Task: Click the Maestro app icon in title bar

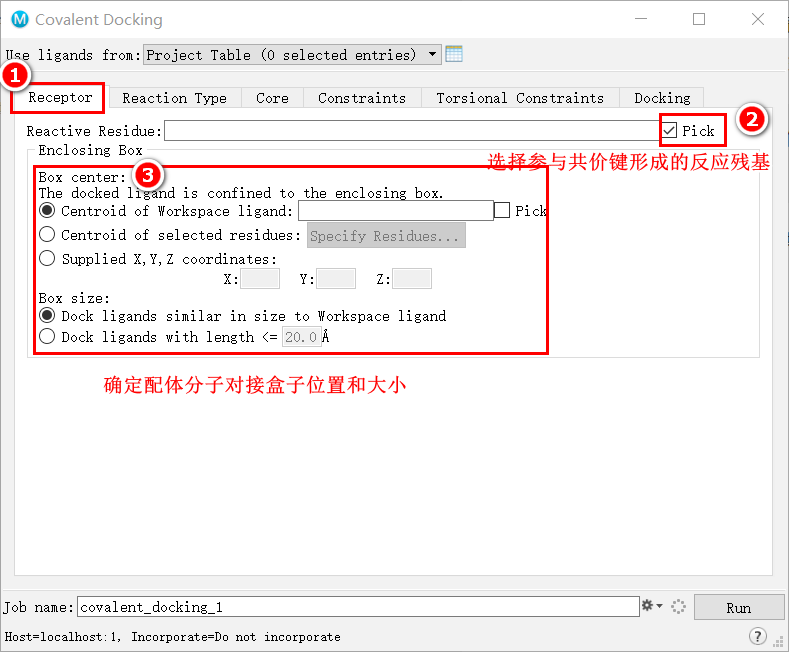Action: click(x=20, y=20)
